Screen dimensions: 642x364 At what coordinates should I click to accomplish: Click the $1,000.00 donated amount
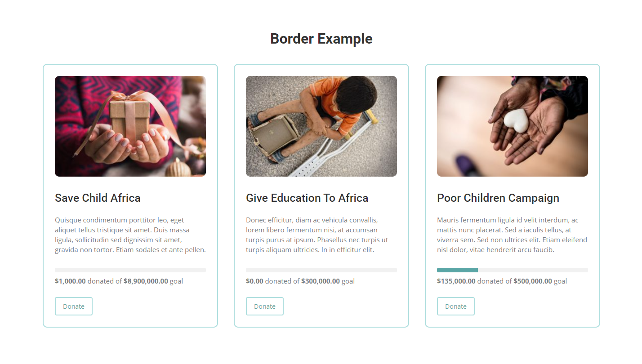point(70,281)
